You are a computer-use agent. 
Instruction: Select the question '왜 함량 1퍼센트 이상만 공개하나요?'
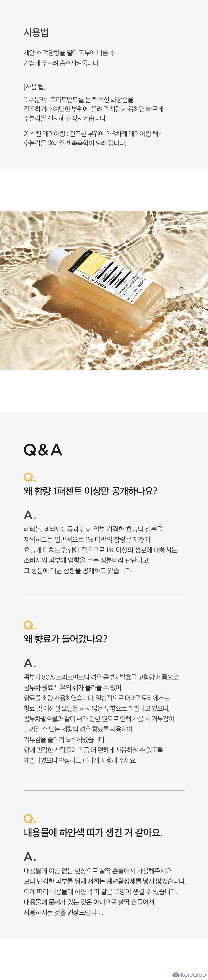click(x=90, y=491)
